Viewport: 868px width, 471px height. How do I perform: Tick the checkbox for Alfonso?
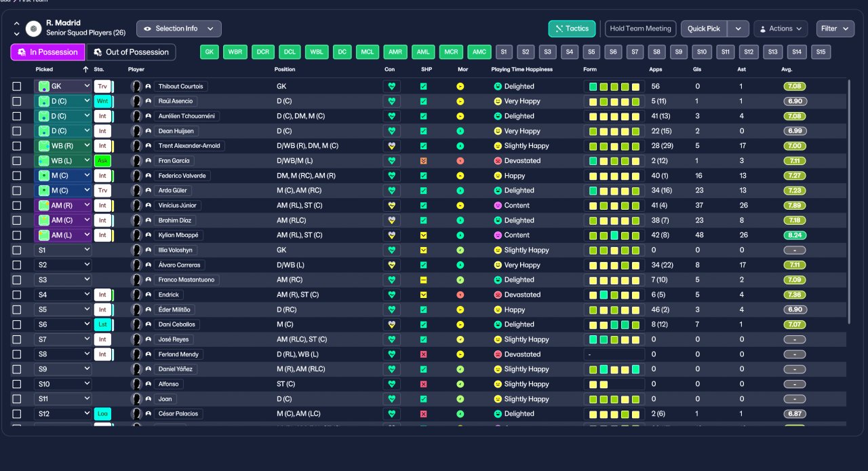pyautogui.click(x=17, y=384)
